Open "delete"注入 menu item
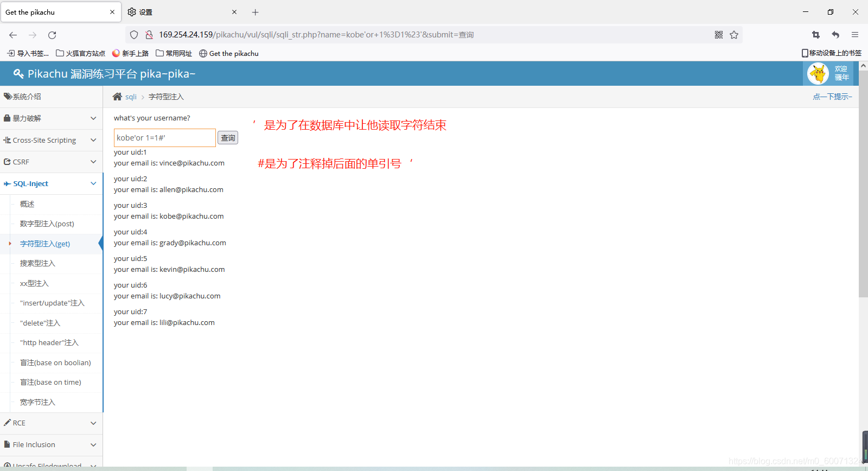This screenshot has width=868, height=471. pos(40,323)
